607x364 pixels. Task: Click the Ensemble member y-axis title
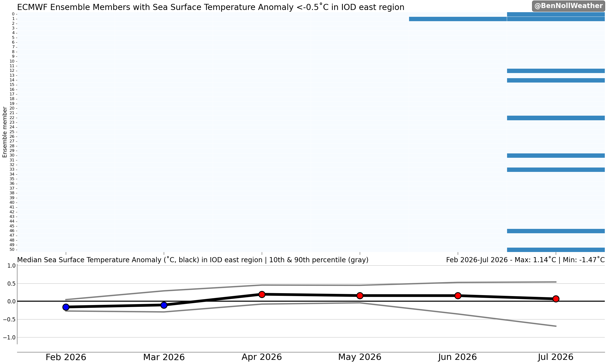click(5, 132)
